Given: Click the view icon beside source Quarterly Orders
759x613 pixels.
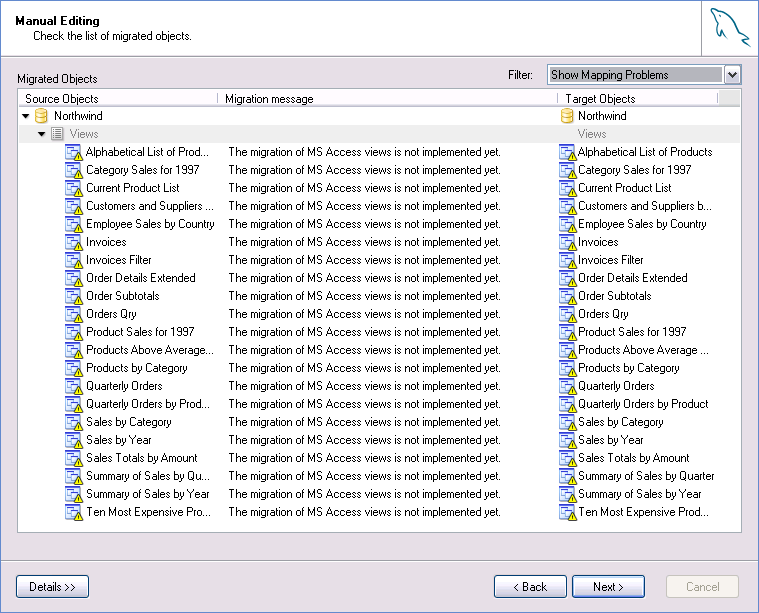Looking at the screenshot, I should click(74, 386).
